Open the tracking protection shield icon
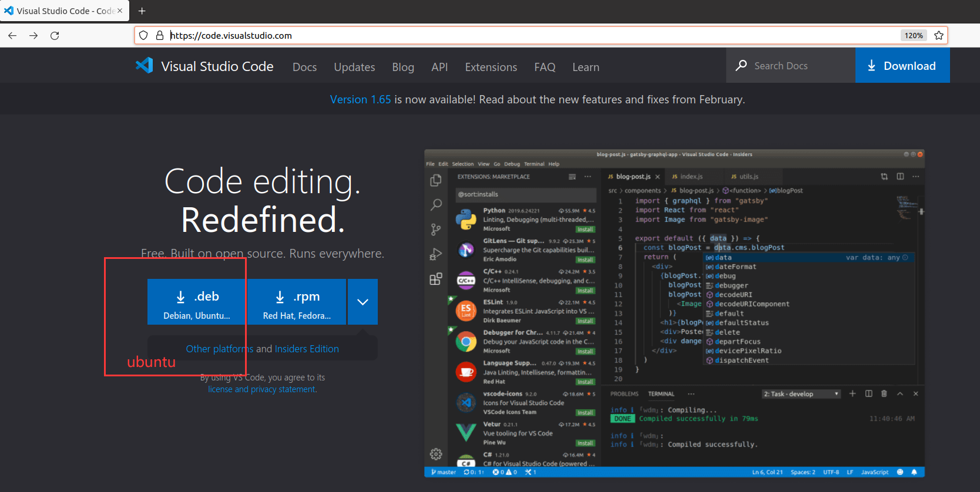Image resolution: width=980 pixels, height=492 pixels. [143, 35]
